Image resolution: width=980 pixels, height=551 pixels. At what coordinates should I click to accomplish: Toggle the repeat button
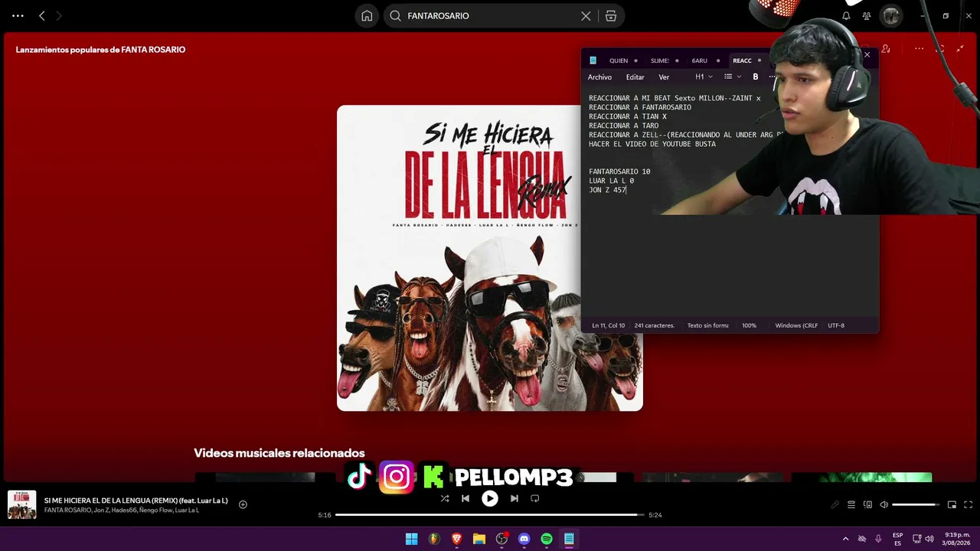click(535, 498)
